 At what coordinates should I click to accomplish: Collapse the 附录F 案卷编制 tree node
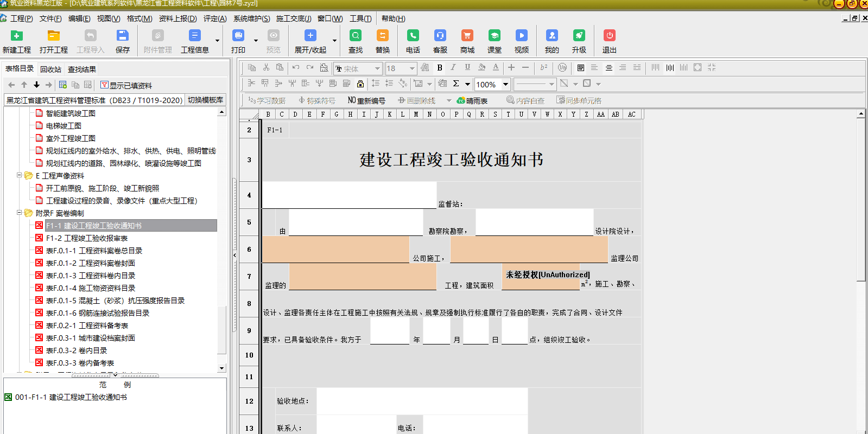[x=20, y=213]
